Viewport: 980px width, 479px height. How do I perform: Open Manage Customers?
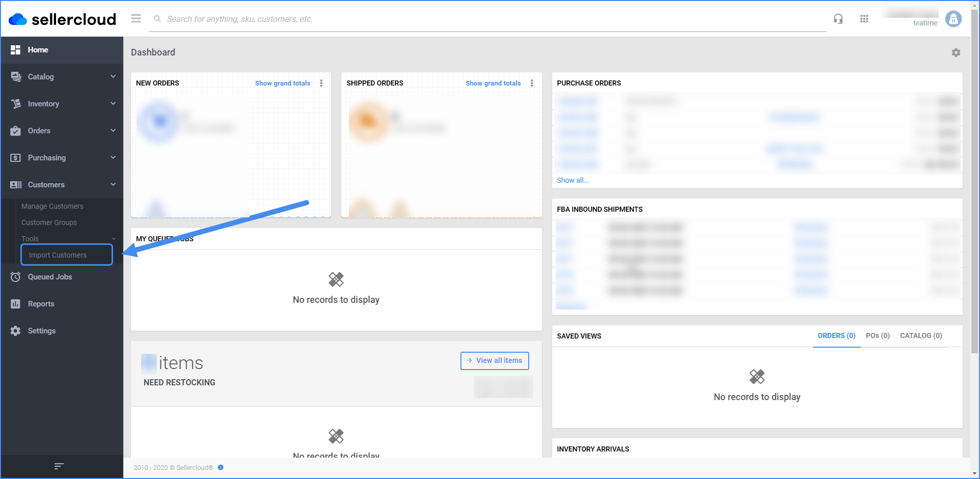click(x=52, y=206)
